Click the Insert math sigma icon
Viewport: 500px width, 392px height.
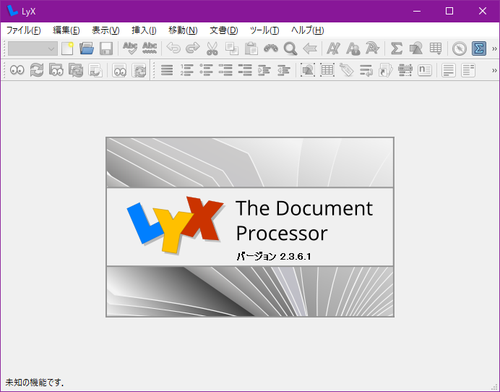396,49
